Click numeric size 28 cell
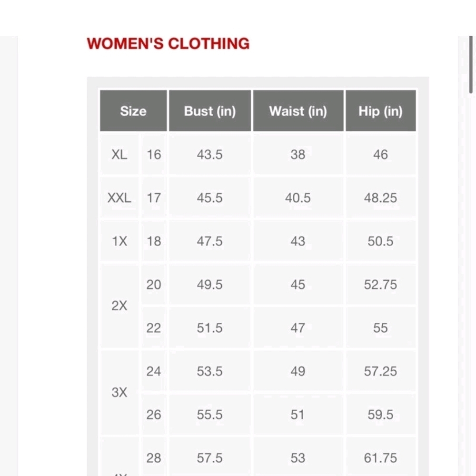Screen dimensions: 476x476 [x=154, y=458]
